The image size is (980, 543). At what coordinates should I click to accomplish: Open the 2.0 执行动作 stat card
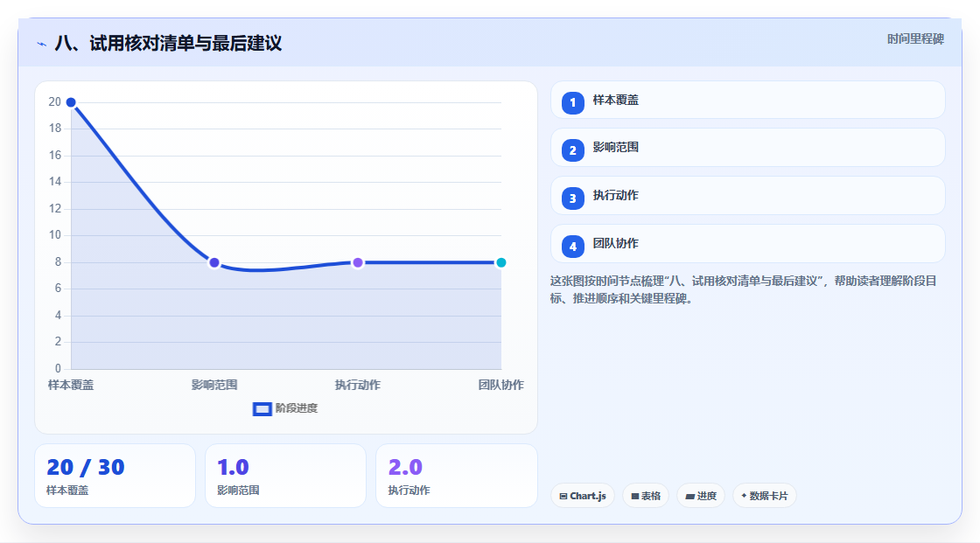pos(456,476)
